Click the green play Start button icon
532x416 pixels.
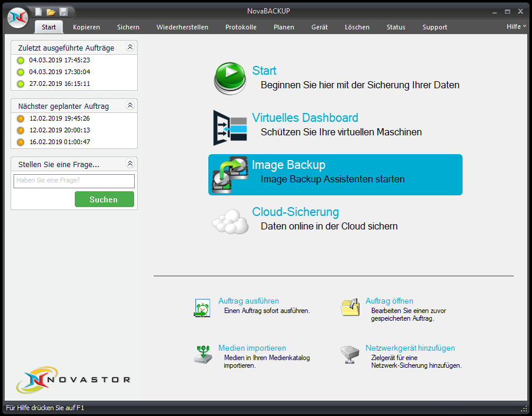coord(230,78)
